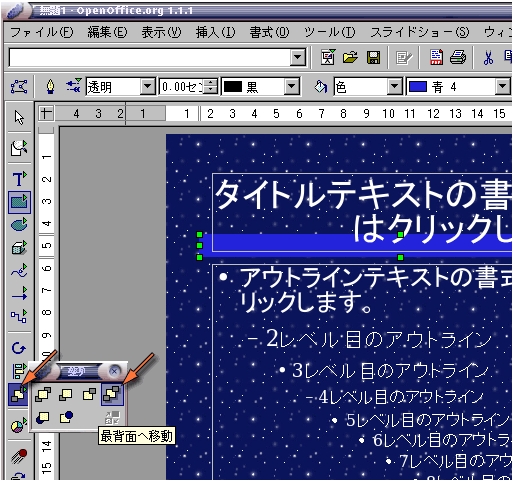Click the Behind Object icon with blue circle

pyautogui.click(x=66, y=417)
